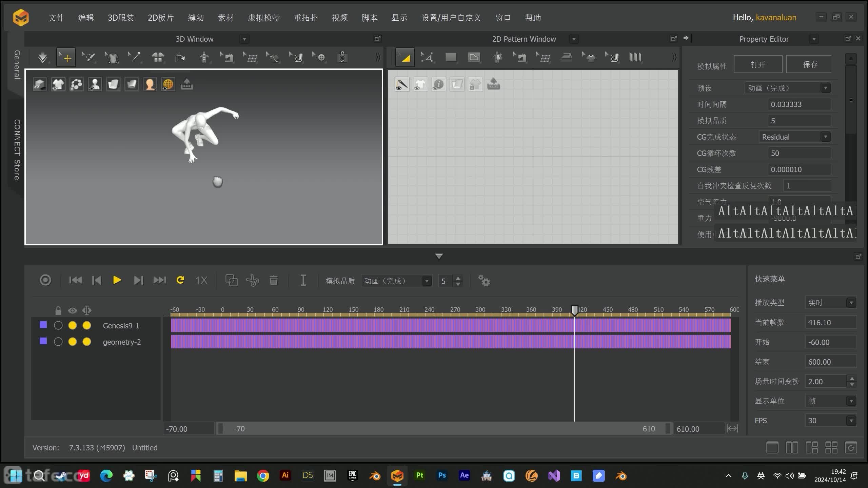The height and width of the screenshot is (488, 868).
Task: Open the 3D Window title dropdown arrow
Action: (244, 39)
